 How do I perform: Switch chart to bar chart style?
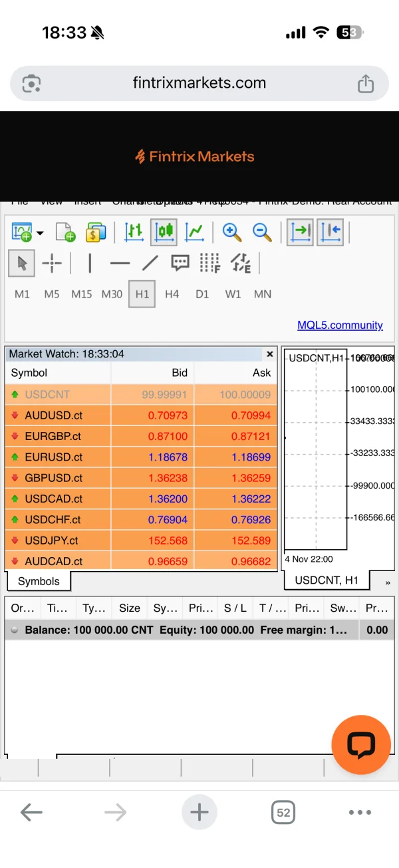(x=134, y=232)
